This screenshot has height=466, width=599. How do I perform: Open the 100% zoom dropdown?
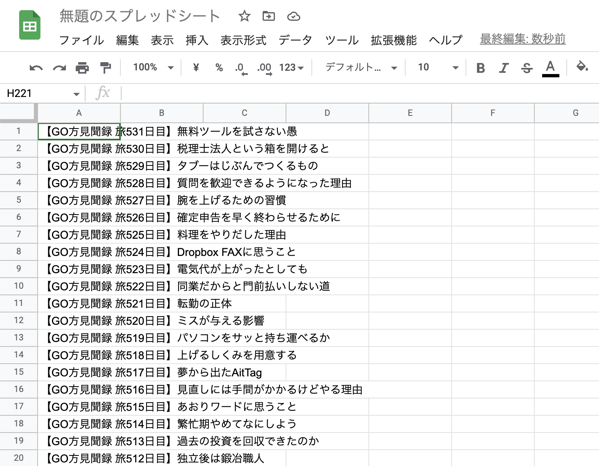click(x=153, y=68)
